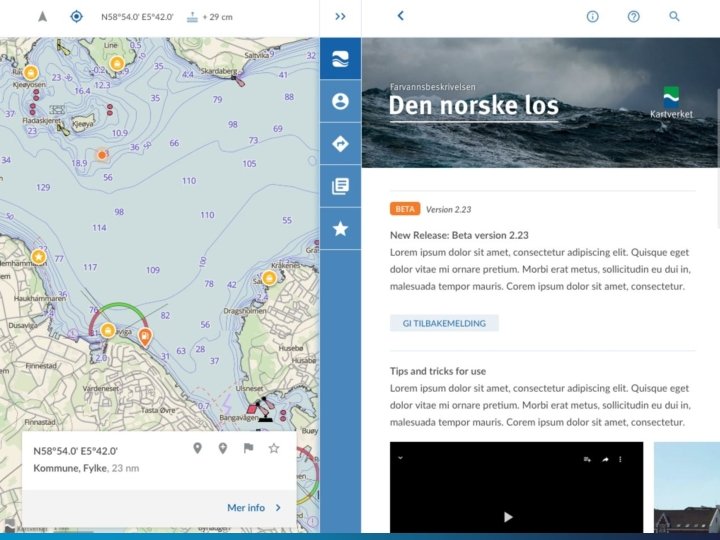Collapse side panel with double chevron
Viewport: 720px width, 540px height.
pyautogui.click(x=340, y=17)
